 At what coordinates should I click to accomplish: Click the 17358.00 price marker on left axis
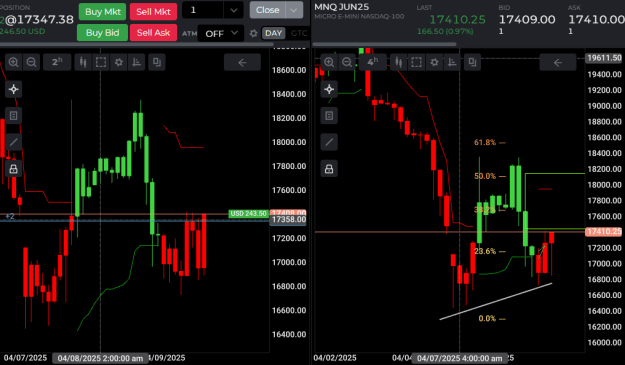tap(288, 220)
